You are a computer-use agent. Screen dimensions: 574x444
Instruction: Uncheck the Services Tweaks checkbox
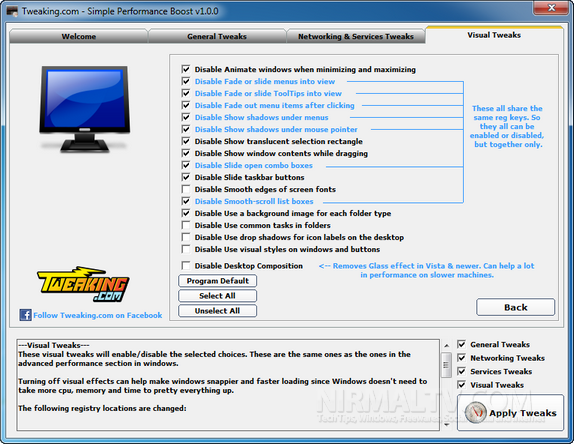point(462,372)
